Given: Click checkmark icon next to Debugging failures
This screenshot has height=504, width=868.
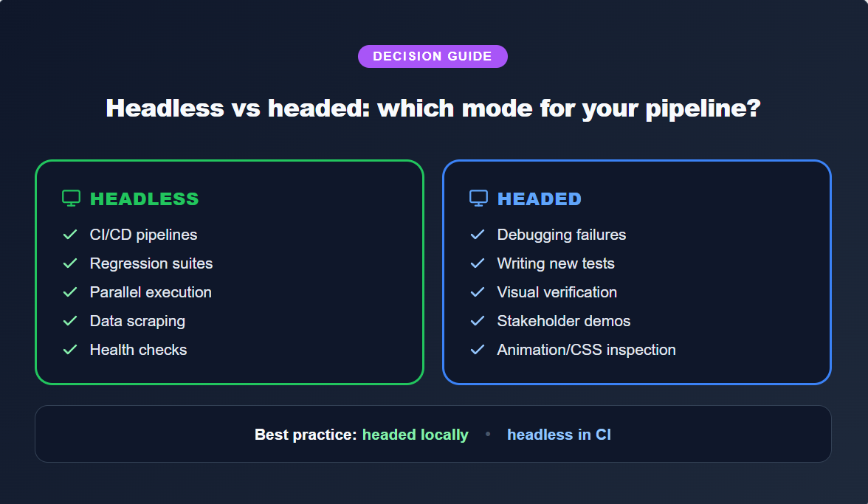Looking at the screenshot, I should [478, 235].
